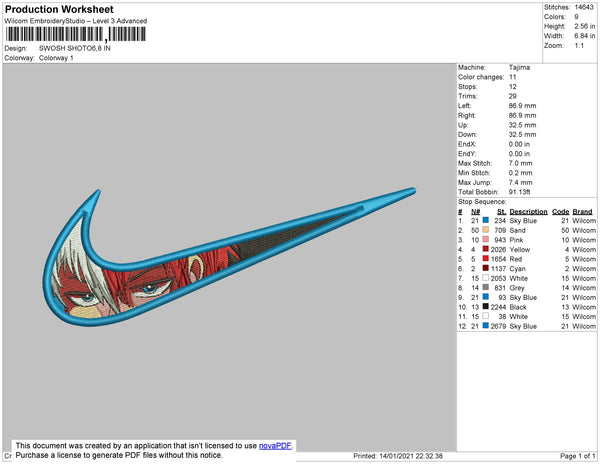Click the 'Sand' description text
600x464 pixels.
point(517,230)
